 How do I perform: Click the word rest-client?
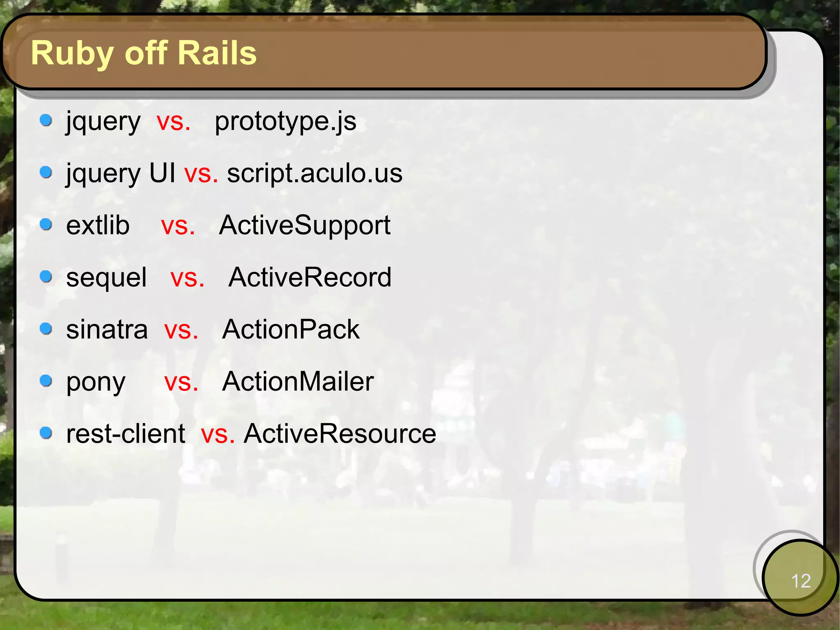pos(126,434)
